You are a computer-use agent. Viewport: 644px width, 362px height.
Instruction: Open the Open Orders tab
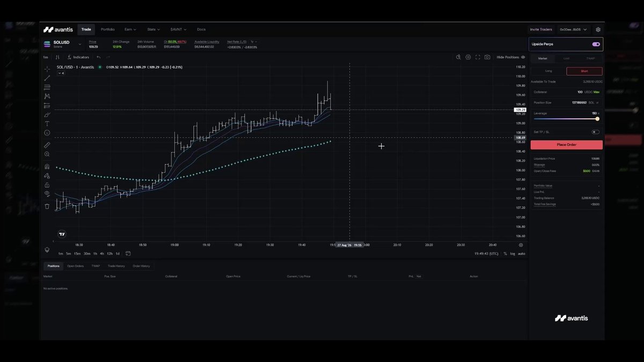[75, 266]
